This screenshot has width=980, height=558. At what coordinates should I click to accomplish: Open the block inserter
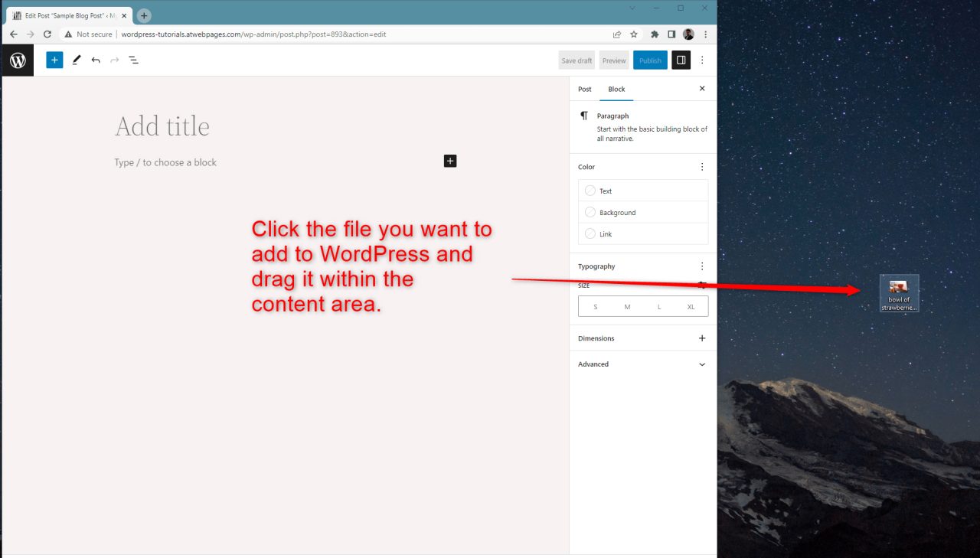[54, 60]
